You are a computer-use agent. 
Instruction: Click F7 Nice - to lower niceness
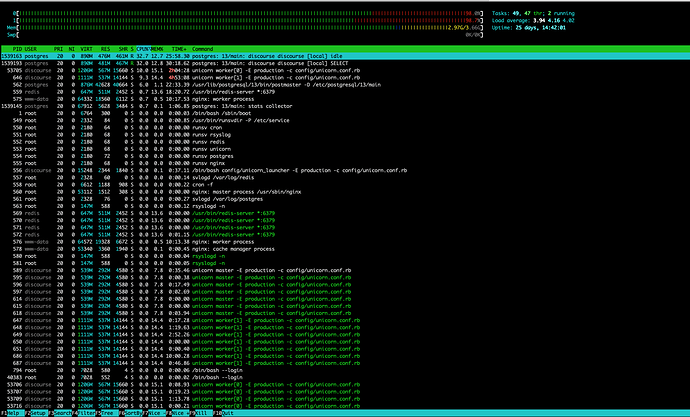click(154, 413)
